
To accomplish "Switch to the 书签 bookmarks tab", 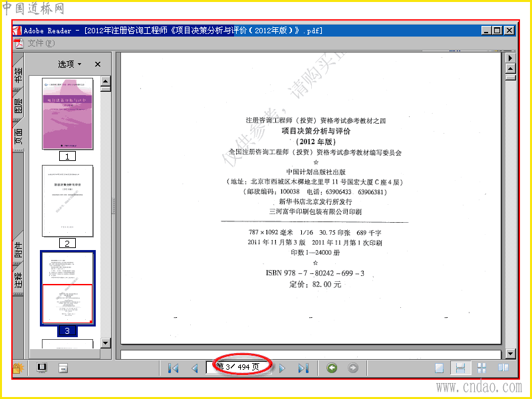I will pos(19,74).
